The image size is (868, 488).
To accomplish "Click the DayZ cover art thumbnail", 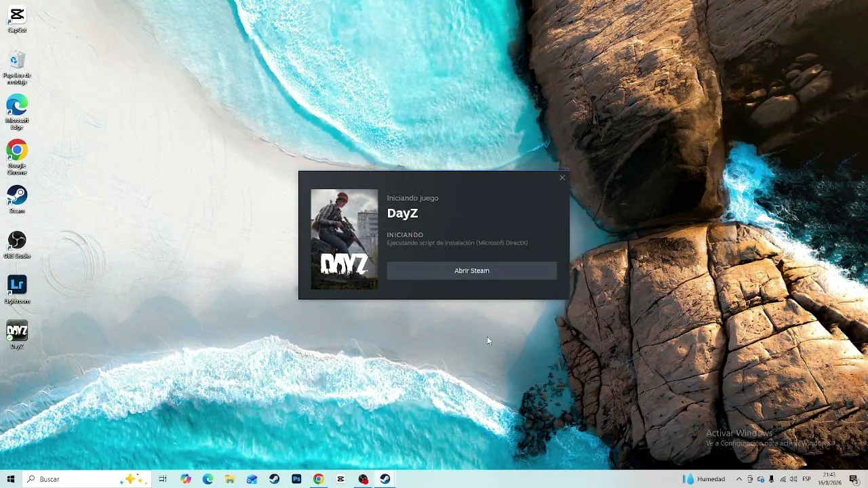I will coord(344,239).
